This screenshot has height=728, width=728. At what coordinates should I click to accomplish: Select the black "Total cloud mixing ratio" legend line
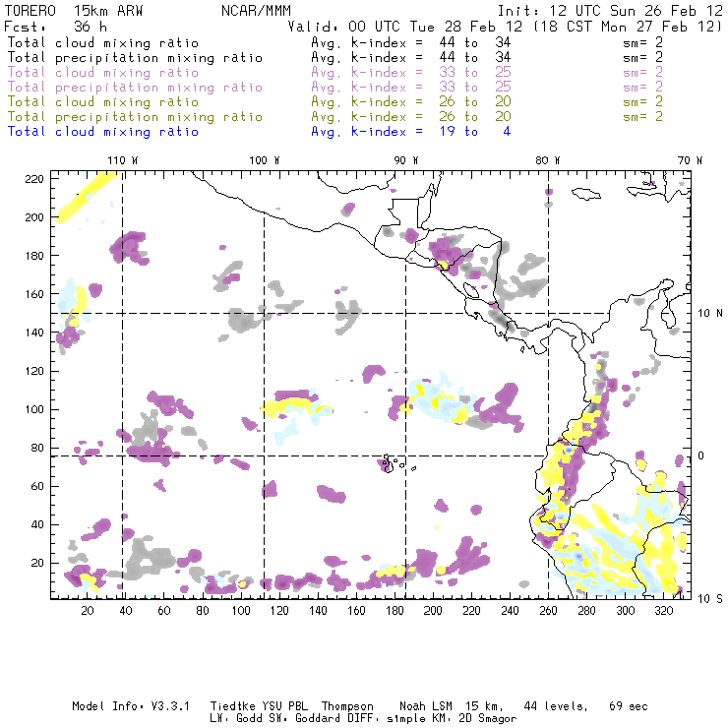pyautogui.click(x=103, y=42)
